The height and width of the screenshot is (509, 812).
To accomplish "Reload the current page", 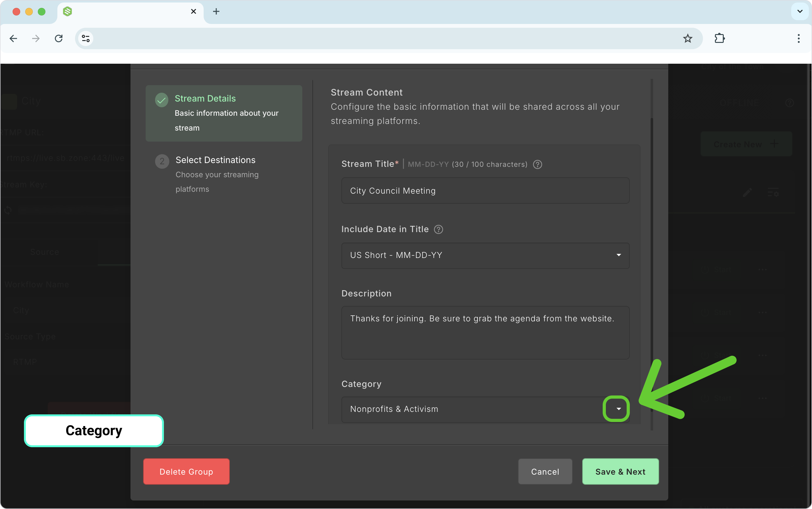I will pyautogui.click(x=59, y=38).
